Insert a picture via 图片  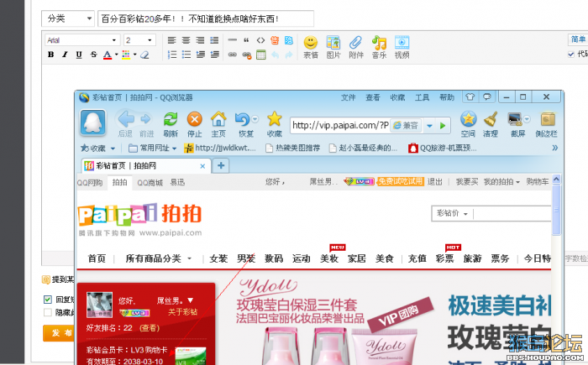click(x=333, y=47)
